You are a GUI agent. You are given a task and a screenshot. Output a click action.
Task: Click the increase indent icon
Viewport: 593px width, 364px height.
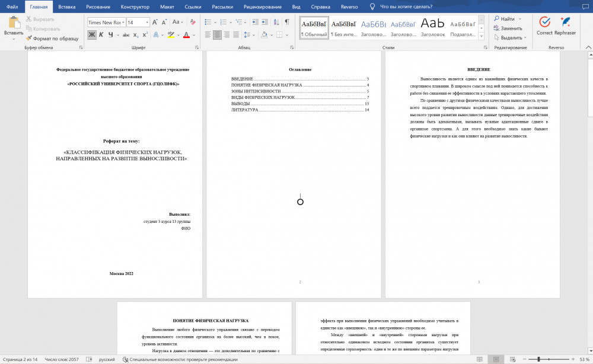click(265, 22)
